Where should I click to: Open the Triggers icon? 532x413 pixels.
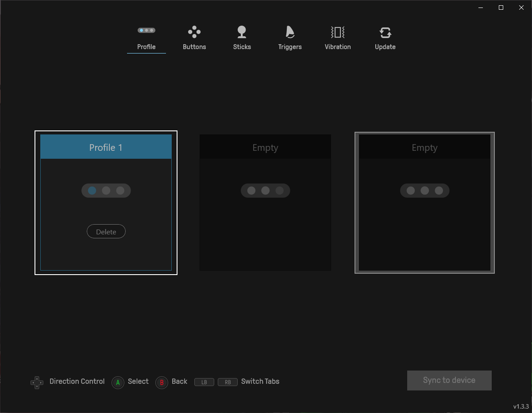[x=290, y=32]
